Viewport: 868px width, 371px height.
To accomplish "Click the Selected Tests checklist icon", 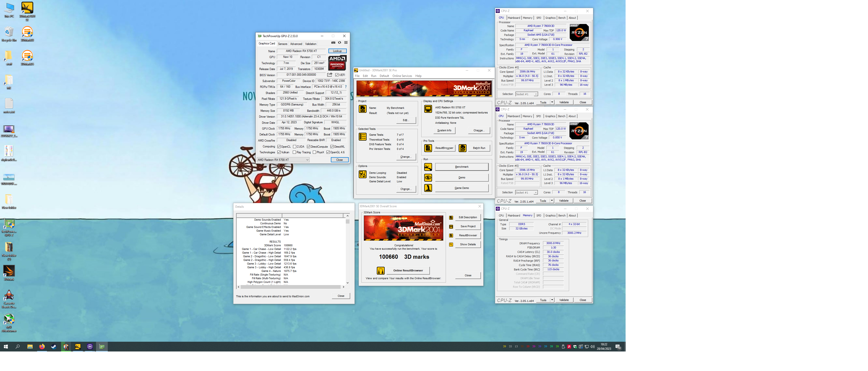I will (363, 137).
